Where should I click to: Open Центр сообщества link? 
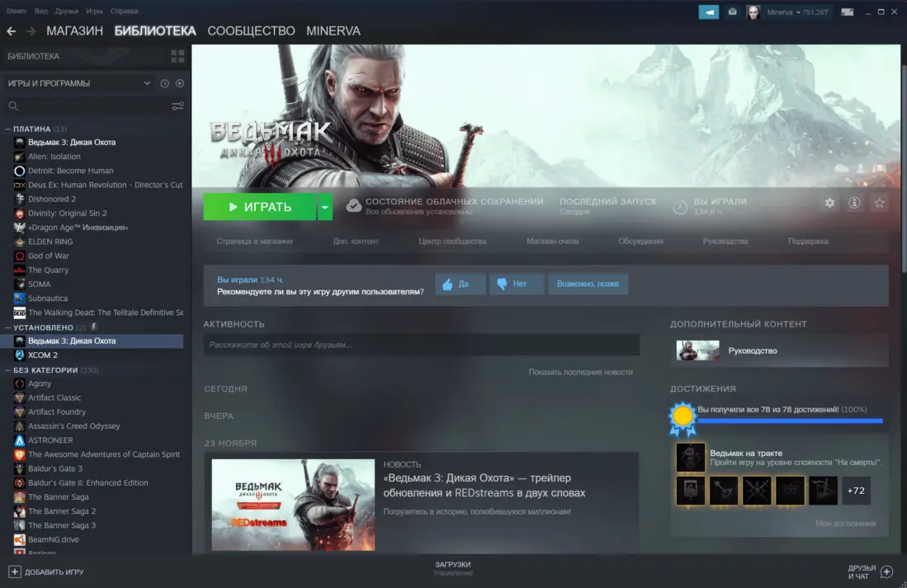(452, 241)
